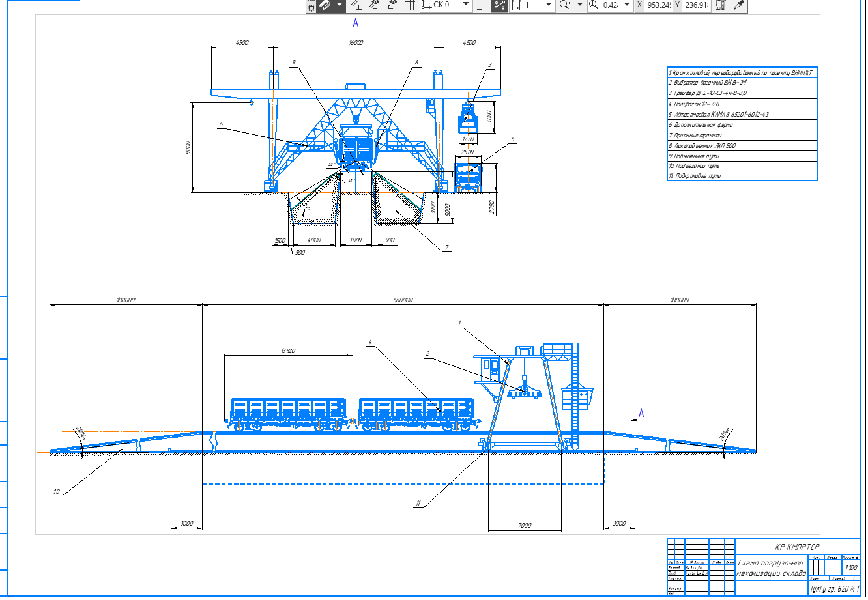Toggle the magnet snapping tool
The height and width of the screenshot is (600, 868).
click(x=325, y=5)
